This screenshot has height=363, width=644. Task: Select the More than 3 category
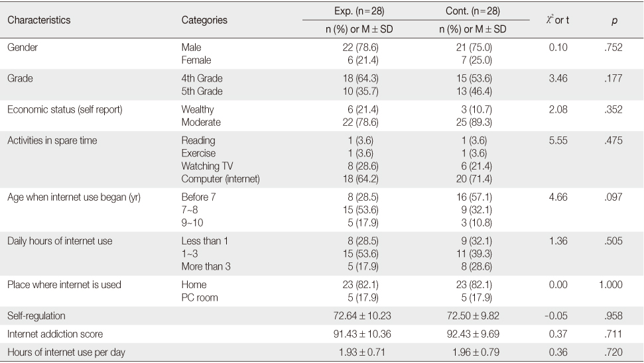click(x=206, y=266)
